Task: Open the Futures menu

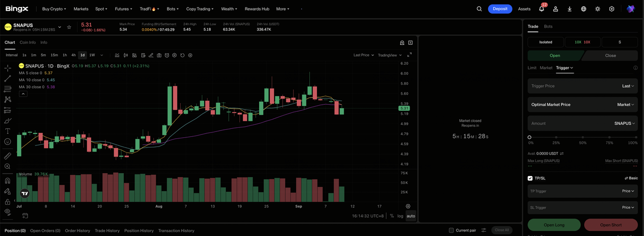Action: (123, 9)
